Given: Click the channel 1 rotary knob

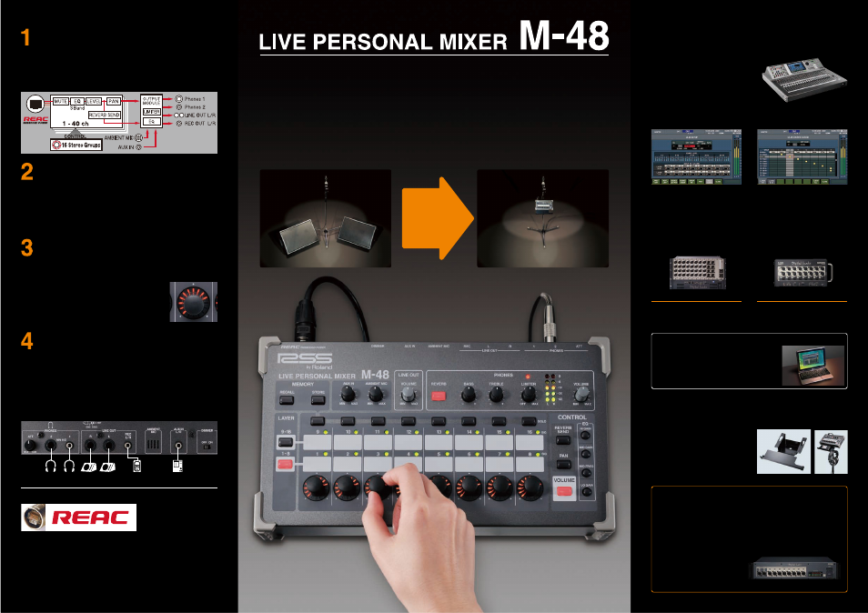Looking at the screenshot, I should (x=316, y=488).
